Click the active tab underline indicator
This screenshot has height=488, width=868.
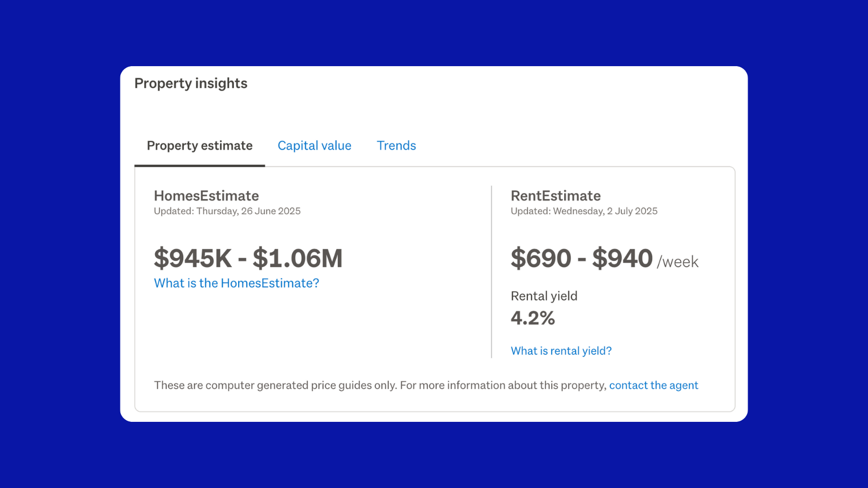[x=199, y=165]
